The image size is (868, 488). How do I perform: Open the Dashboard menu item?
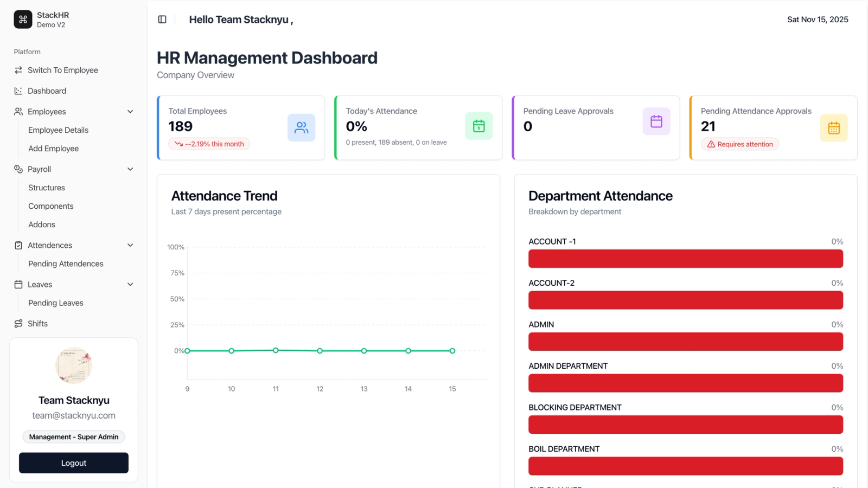(74, 91)
